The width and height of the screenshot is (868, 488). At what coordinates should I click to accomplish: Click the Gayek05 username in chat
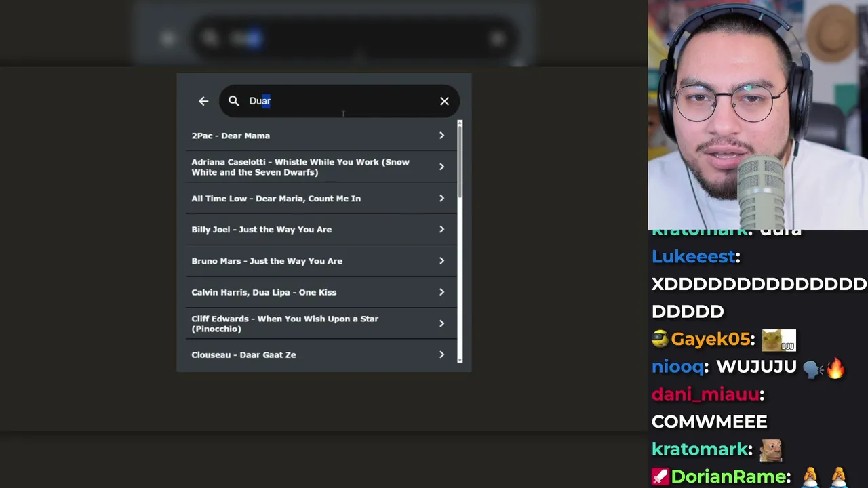coord(710,340)
